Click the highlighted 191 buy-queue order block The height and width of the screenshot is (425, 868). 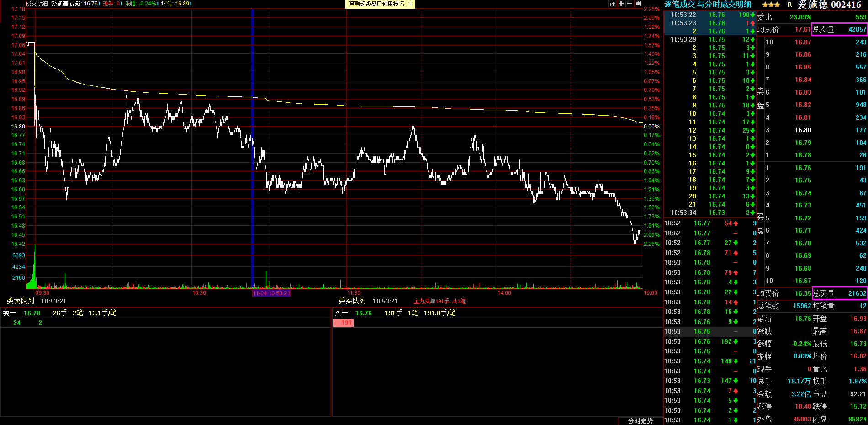(x=343, y=323)
